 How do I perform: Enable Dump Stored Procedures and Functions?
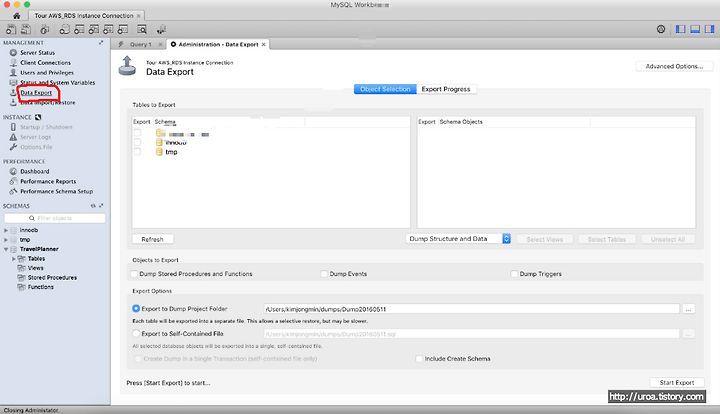(x=135, y=274)
